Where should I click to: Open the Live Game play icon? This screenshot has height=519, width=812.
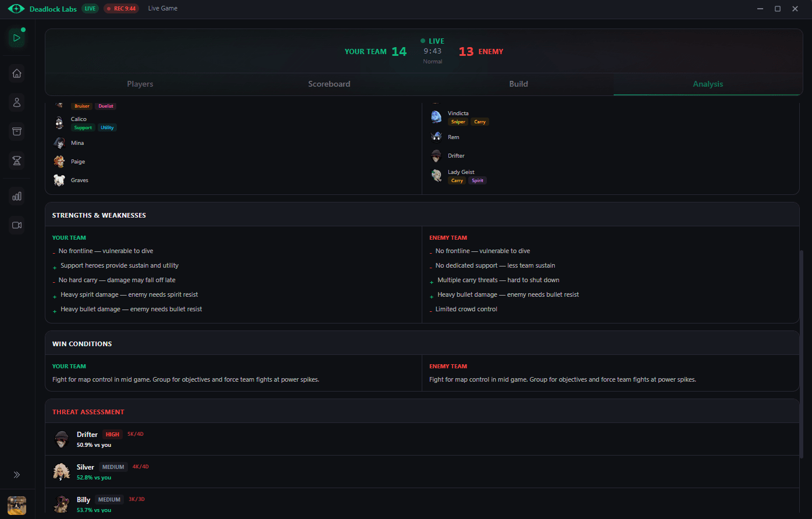[17, 37]
